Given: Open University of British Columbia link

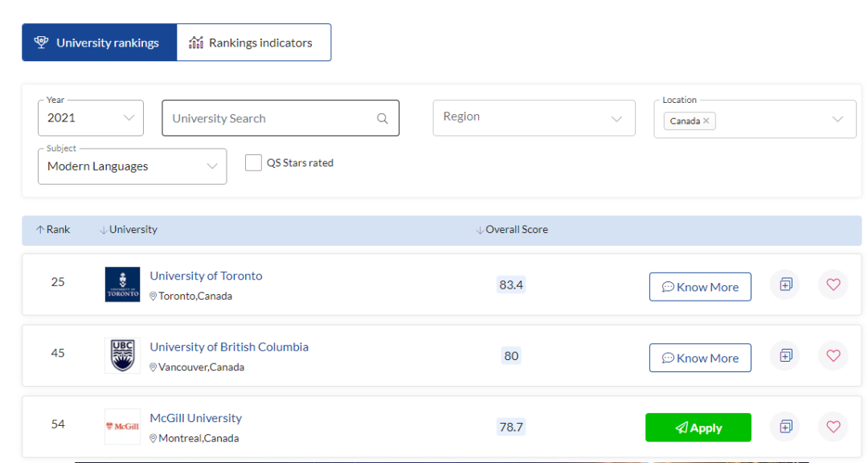Looking at the screenshot, I should click(229, 346).
